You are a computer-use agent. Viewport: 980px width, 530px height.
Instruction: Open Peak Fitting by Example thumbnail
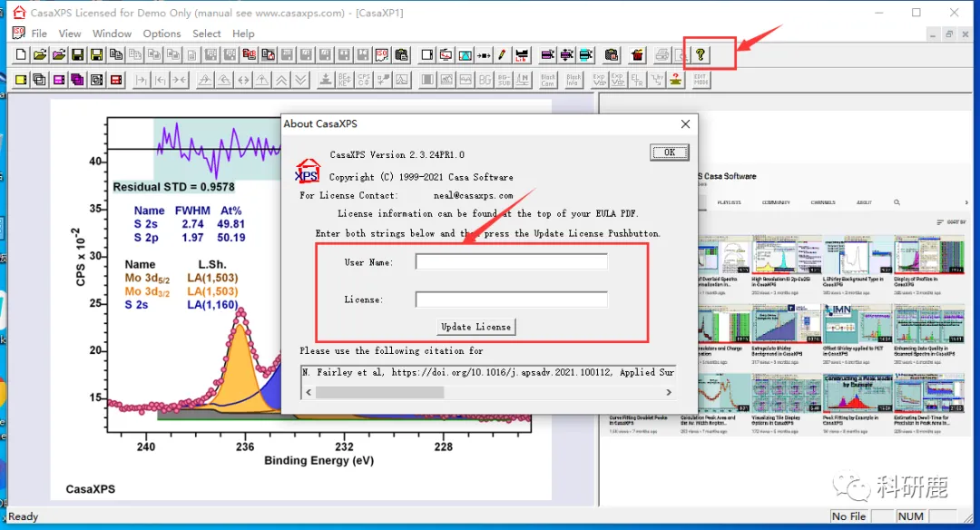coord(857,393)
